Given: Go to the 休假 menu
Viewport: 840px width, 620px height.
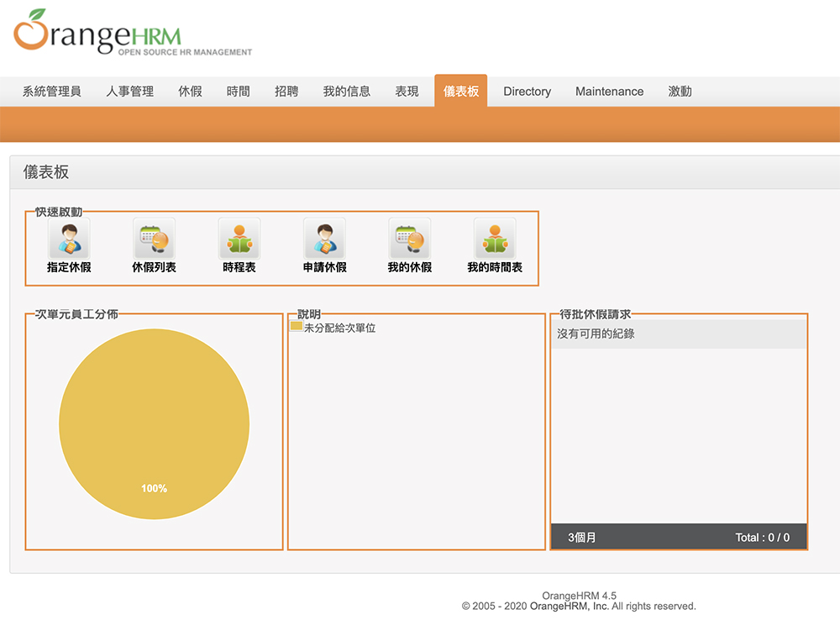Looking at the screenshot, I should coord(191,92).
